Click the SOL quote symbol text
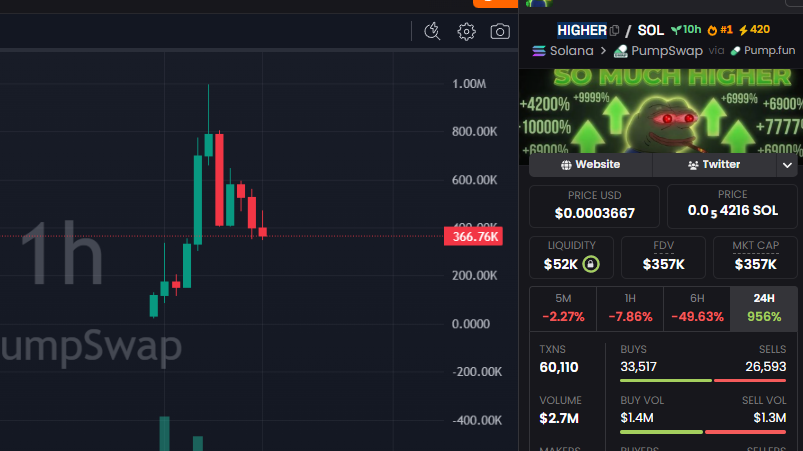This screenshot has height=451, width=803. click(x=650, y=31)
